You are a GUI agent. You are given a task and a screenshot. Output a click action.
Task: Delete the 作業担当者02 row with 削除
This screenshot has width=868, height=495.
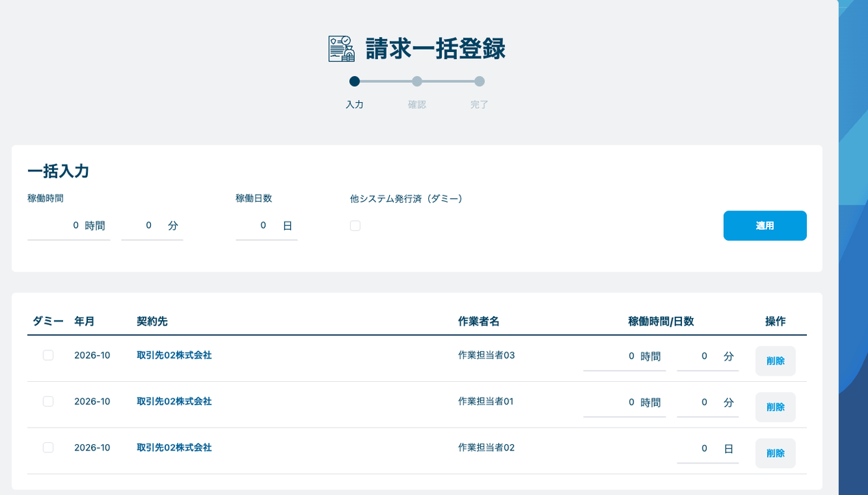click(x=775, y=453)
